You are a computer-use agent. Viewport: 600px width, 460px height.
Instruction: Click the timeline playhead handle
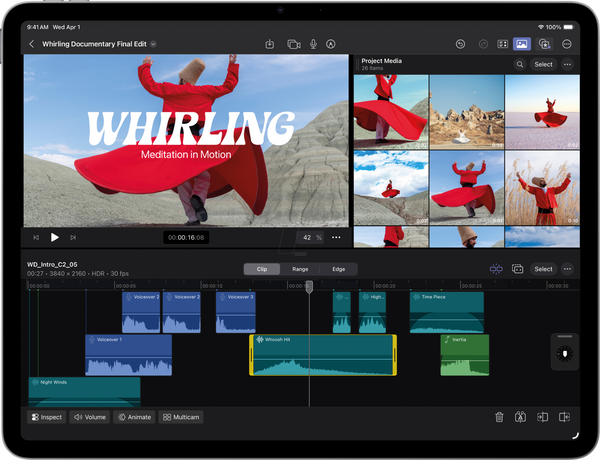[309, 287]
